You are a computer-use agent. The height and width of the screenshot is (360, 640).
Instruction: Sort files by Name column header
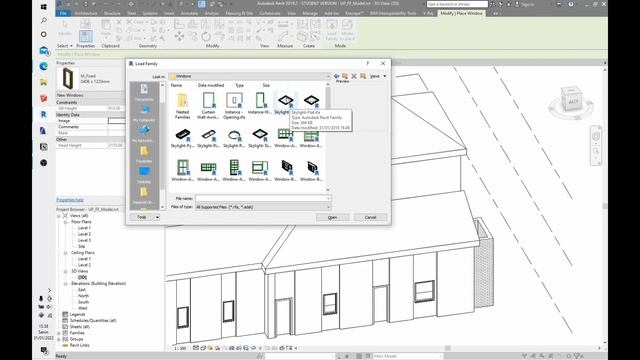pyautogui.click(x=176, y=85)
